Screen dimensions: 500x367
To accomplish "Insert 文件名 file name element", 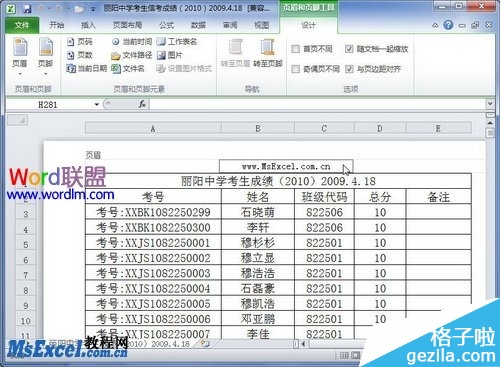I will [x=128, y=68].
